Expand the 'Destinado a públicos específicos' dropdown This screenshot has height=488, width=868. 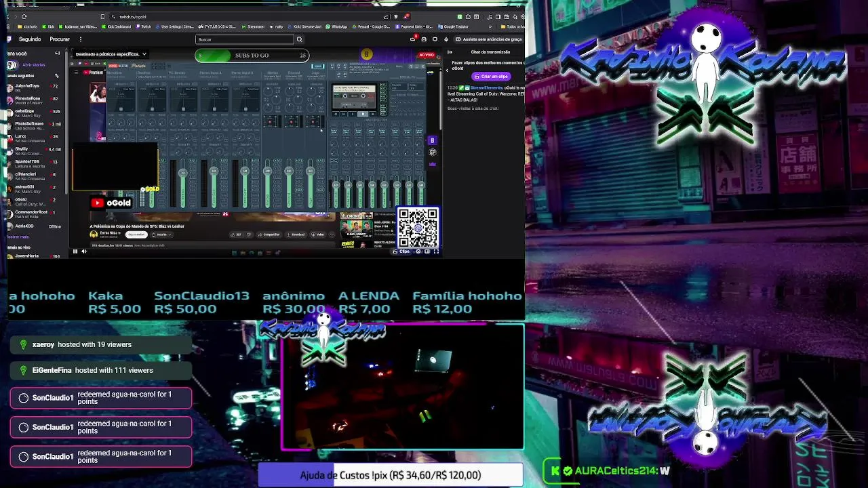pos(111,54)
